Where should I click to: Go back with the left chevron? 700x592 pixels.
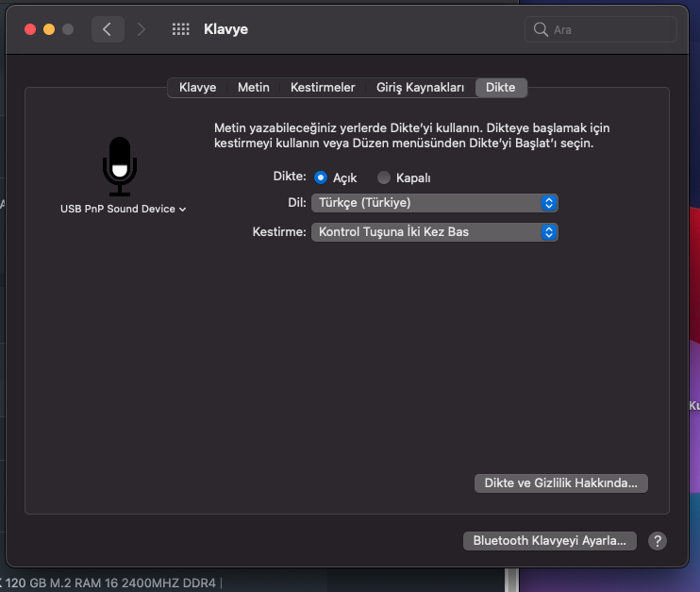point(107,29)
